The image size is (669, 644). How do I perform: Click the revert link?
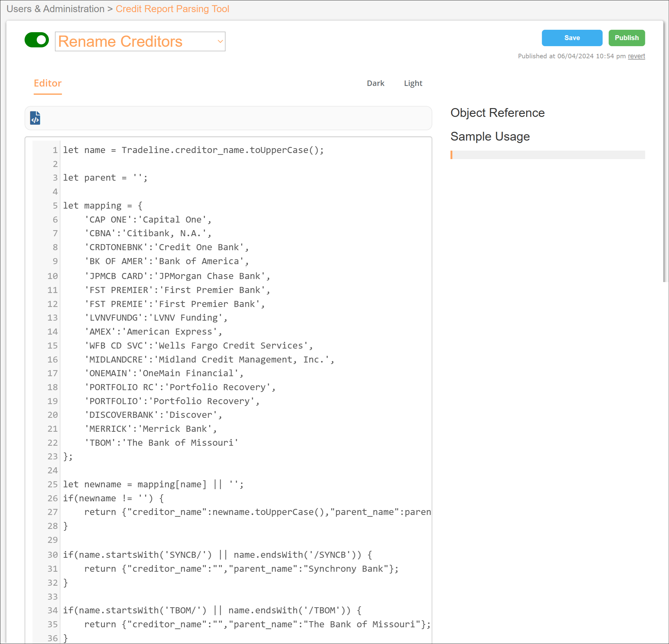point(636,56)
